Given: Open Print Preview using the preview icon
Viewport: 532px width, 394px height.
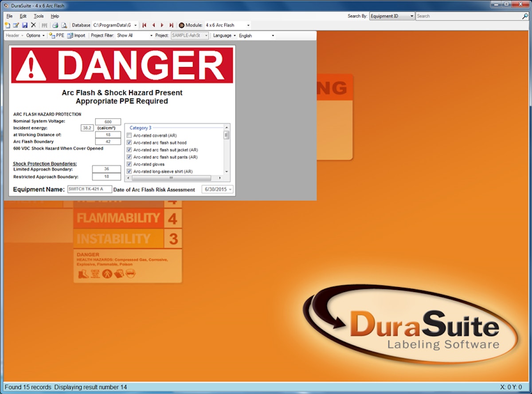Looking at the screenshot, I should (64, 25).
